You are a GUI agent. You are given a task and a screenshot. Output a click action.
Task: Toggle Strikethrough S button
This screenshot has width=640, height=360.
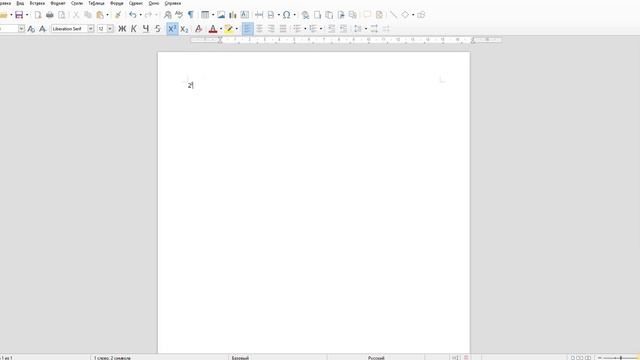(158, 29)
